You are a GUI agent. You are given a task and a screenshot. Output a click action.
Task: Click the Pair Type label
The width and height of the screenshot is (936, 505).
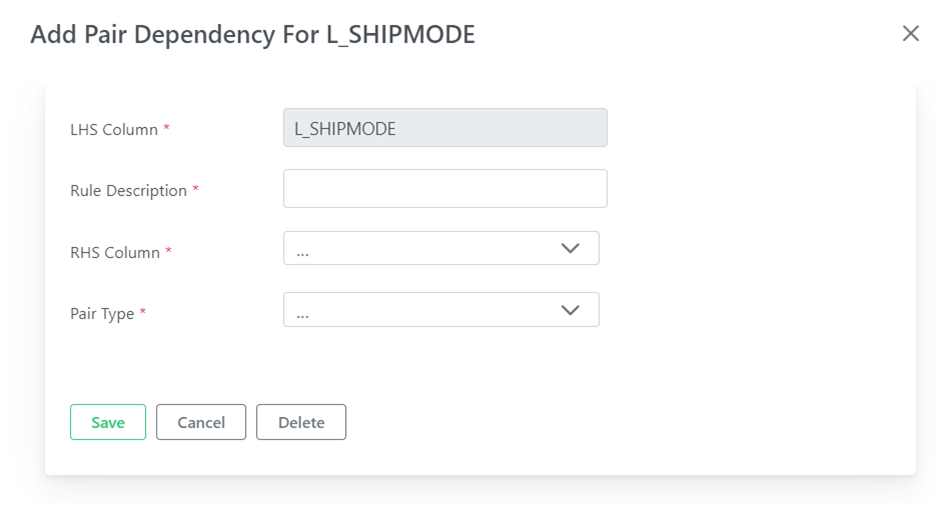point(102,314)
